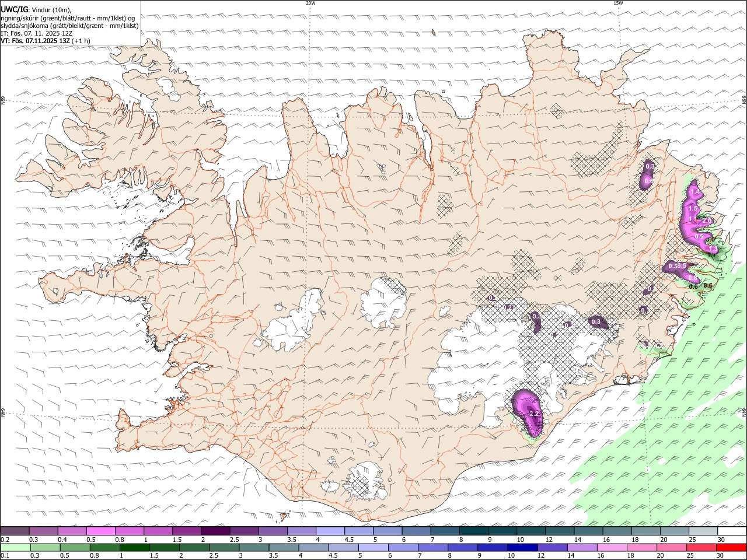Pick the bright pink 0.5 mm snow swatch

tap(100, 531)
